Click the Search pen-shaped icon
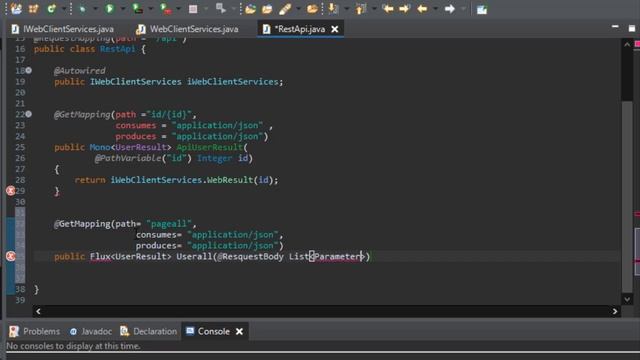The image size is (640, 360). click(x=285, y=9)
